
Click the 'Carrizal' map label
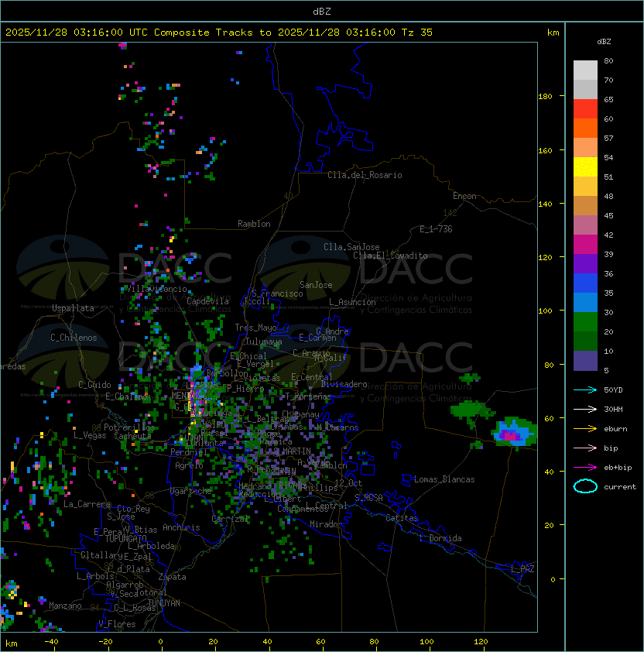pos(230,519)
